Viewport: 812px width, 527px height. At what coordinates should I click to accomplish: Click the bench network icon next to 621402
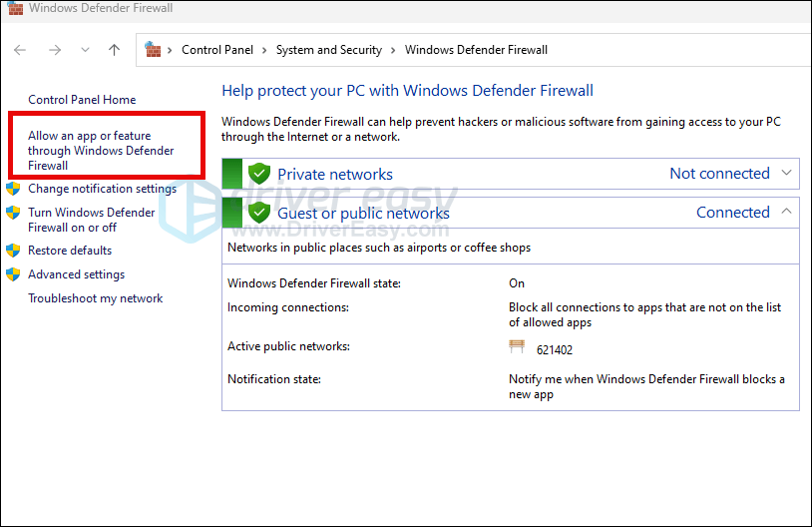click(x=517, y=347)
